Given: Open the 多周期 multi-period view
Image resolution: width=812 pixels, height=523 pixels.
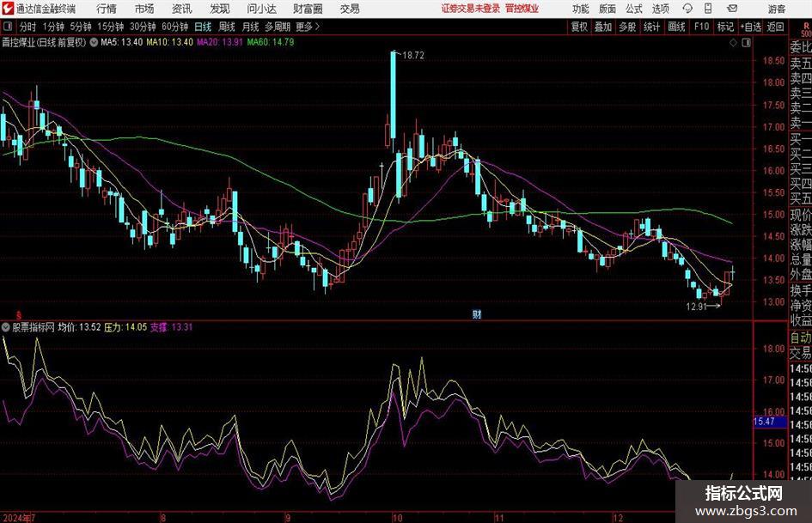Looking at the screenshot, I should coord(278,27).
